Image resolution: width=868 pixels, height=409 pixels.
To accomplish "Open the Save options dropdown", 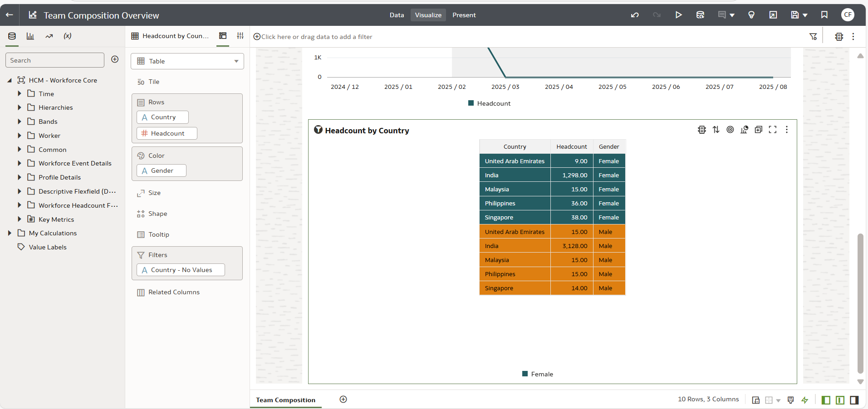I will click(x=805, y=15).
